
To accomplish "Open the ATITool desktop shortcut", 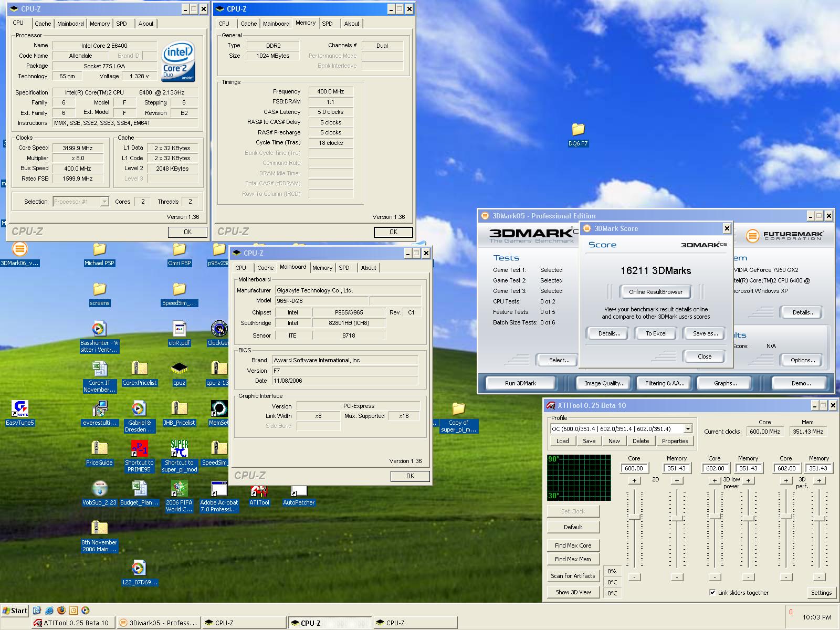I will click(259, 492).
